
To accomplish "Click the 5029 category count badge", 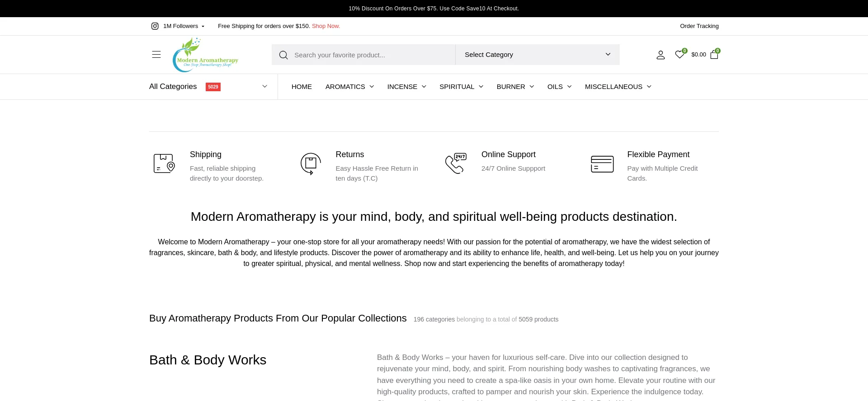I will tap(213, 87).
